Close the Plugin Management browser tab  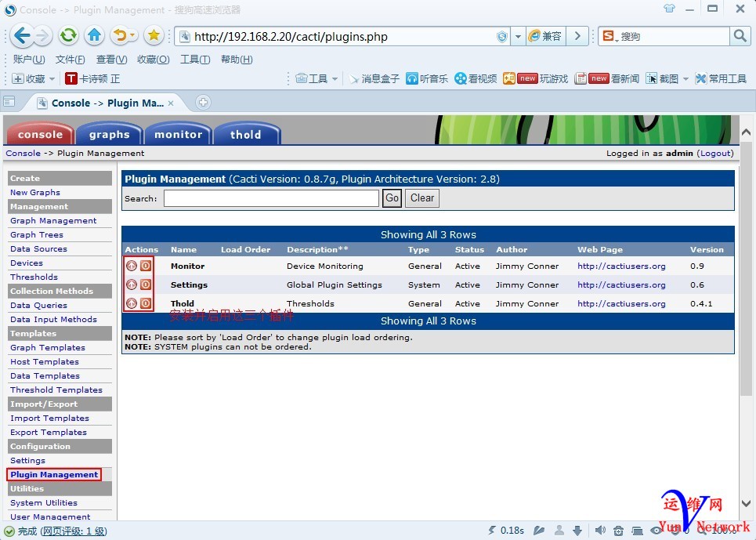171,103
